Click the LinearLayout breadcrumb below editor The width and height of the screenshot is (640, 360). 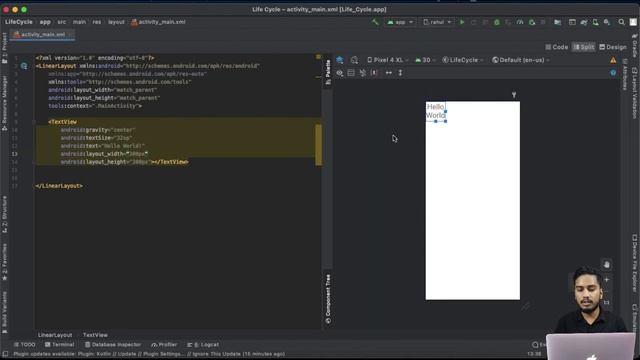tap(55, 335)
